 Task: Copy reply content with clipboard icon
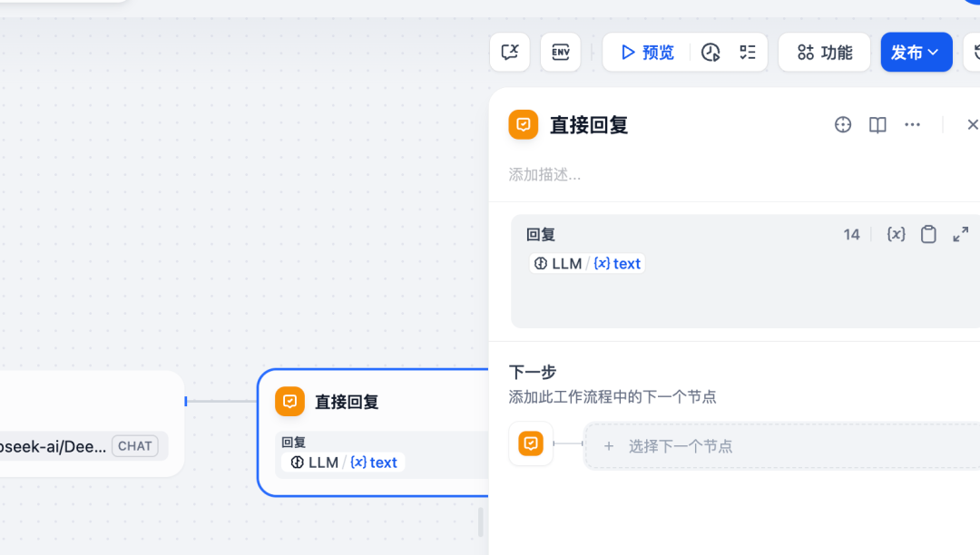tap(929, 234)
